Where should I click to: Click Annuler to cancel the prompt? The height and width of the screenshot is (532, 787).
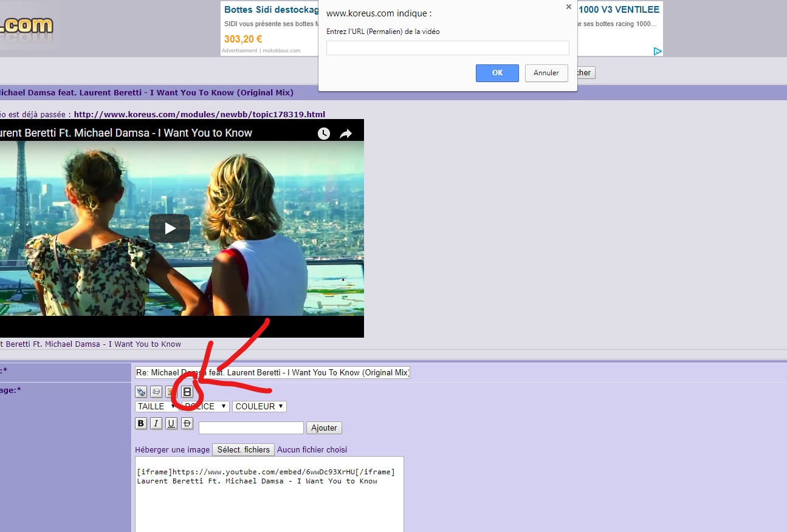tap(546, 73)
